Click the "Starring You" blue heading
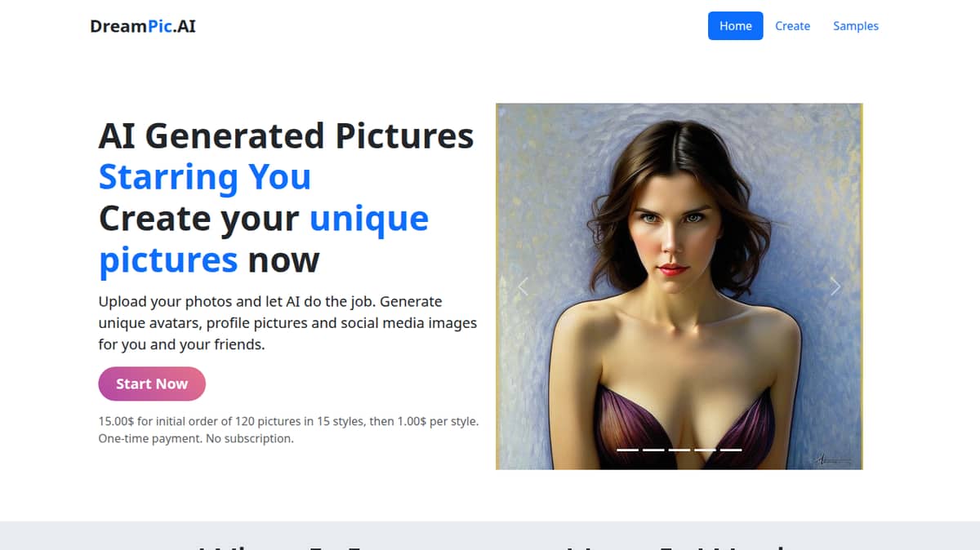The image size is (980, 550). pyautogui.click(x=205, y=176)
